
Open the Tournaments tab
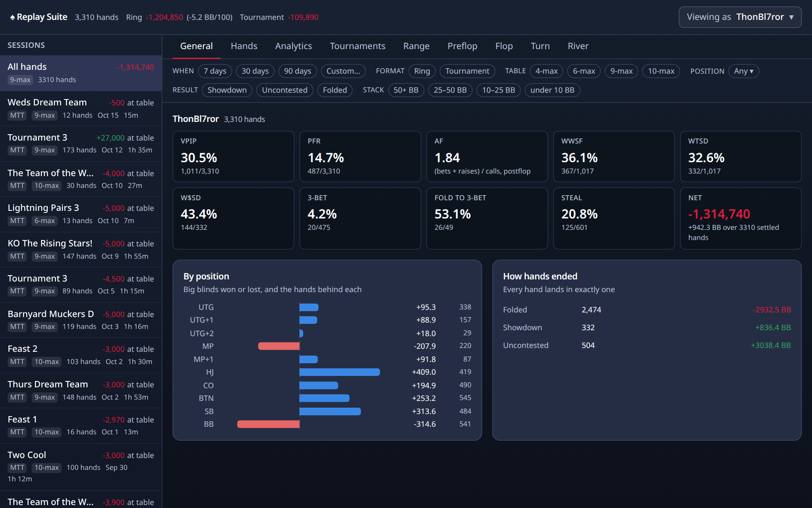357,46
